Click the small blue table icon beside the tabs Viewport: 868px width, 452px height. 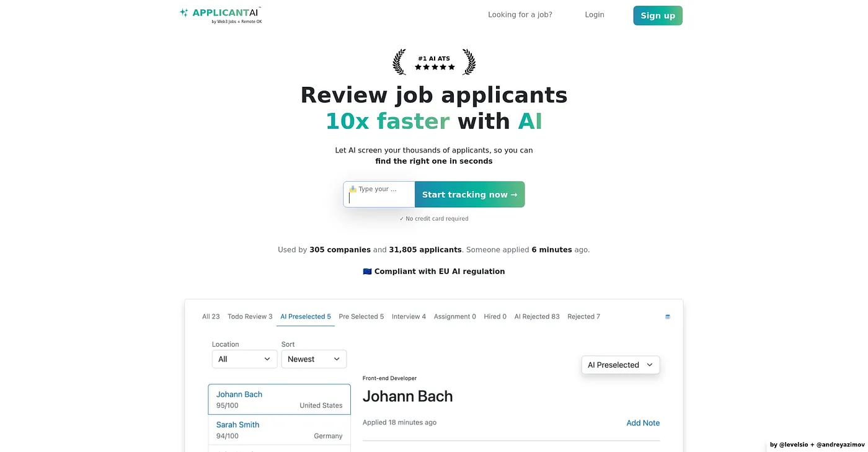pyautogui.click(x=668, y=317)
